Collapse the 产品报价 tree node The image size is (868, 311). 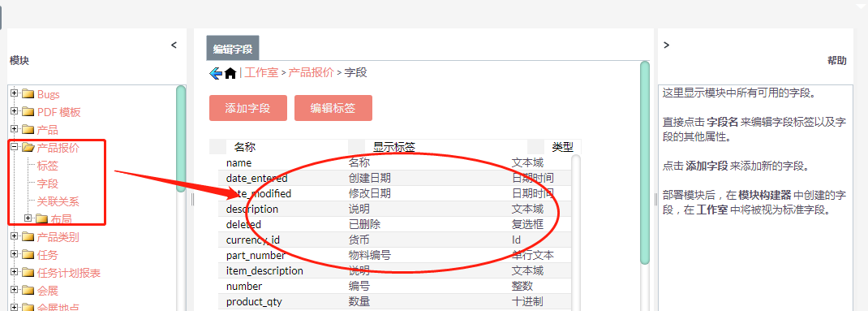click(x=15, y=148)
